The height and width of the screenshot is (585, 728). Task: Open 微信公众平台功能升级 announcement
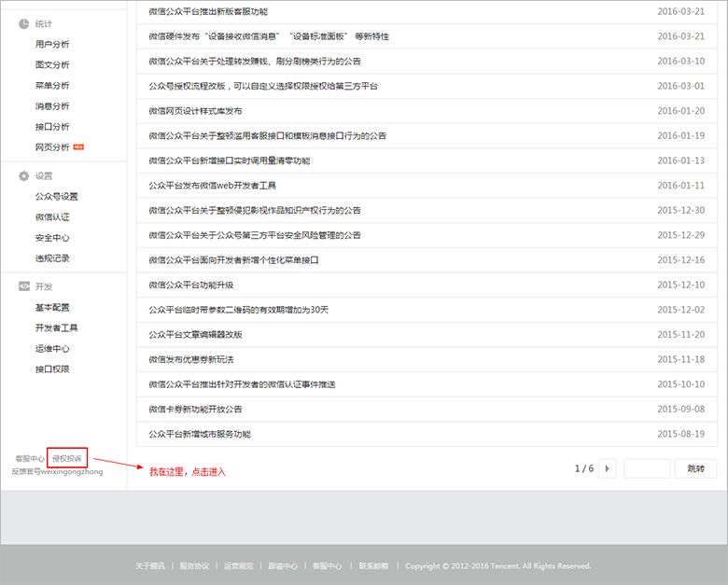pyautogui.click(x=190, y=285)
